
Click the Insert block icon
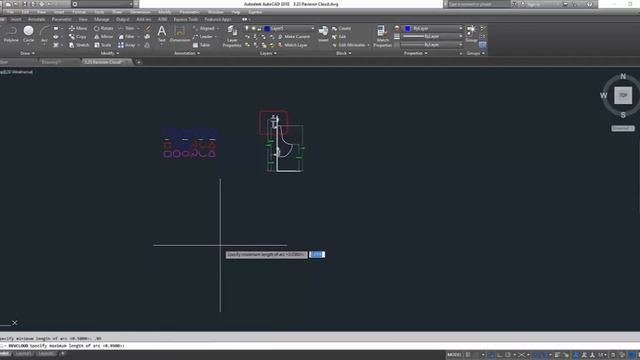[323, 34]
